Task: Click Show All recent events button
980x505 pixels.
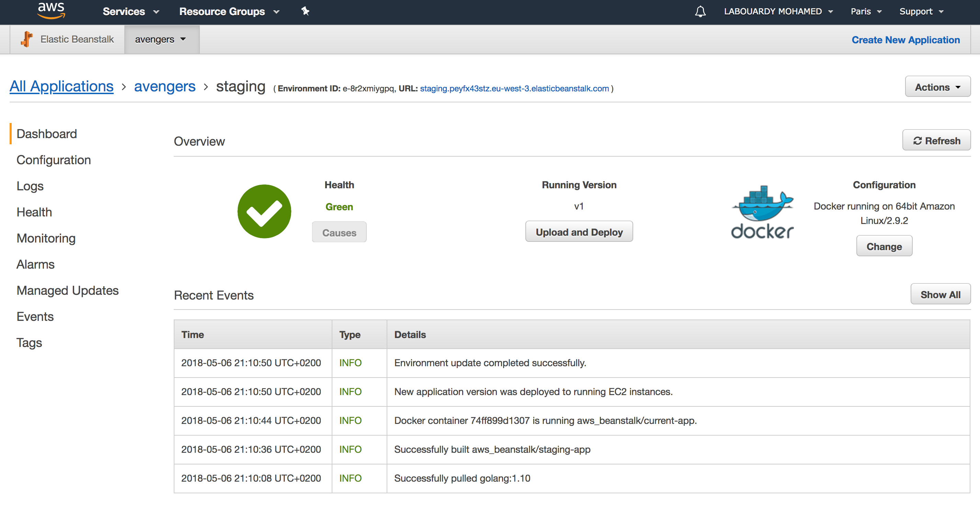Action: tap(940, 294)
